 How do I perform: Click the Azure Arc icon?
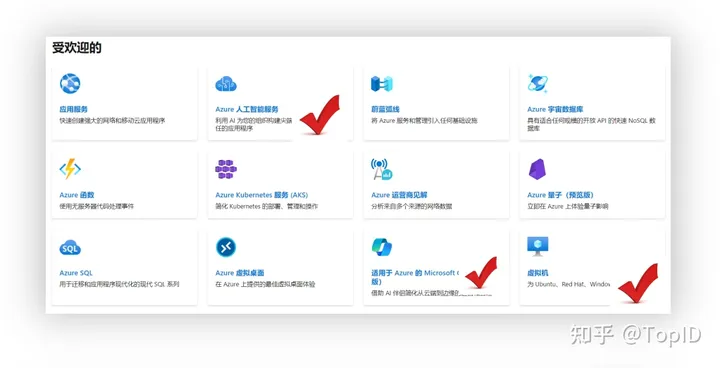tap(382, 84)
